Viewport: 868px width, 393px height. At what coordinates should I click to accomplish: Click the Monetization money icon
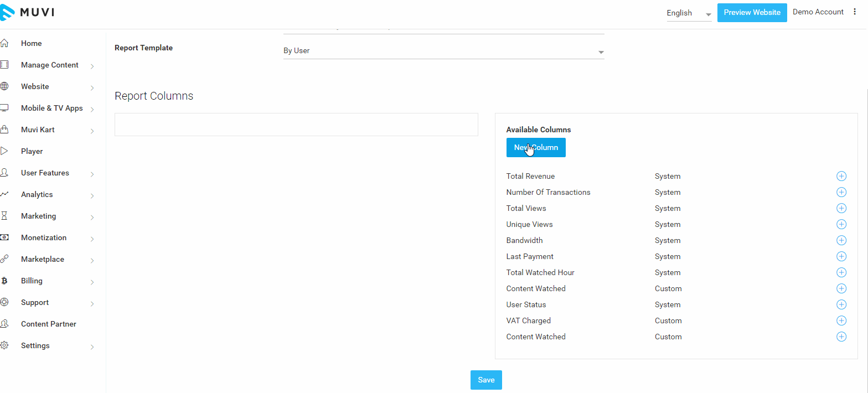[x=4, y=237]
